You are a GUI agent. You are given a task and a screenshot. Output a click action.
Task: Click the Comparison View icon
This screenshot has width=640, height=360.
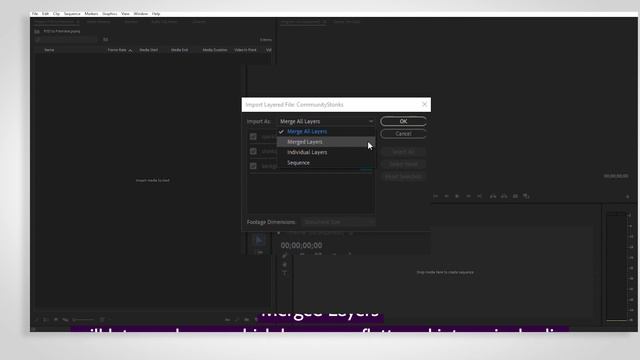526,196
